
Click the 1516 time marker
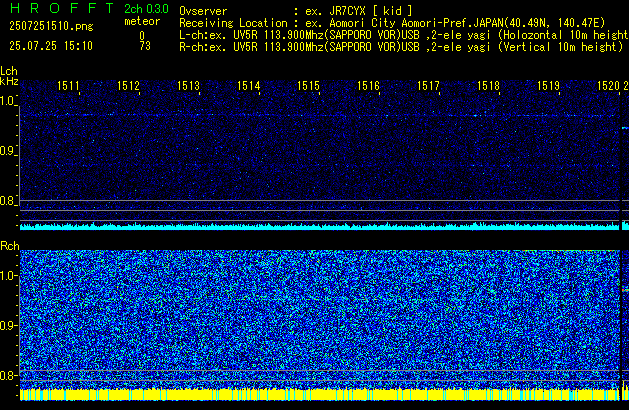pos(368,86)
